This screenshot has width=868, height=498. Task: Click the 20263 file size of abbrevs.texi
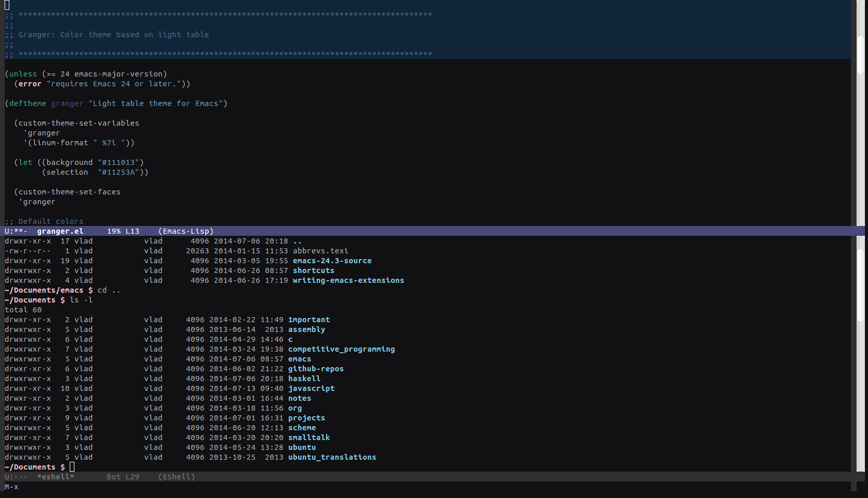point(197,251)
